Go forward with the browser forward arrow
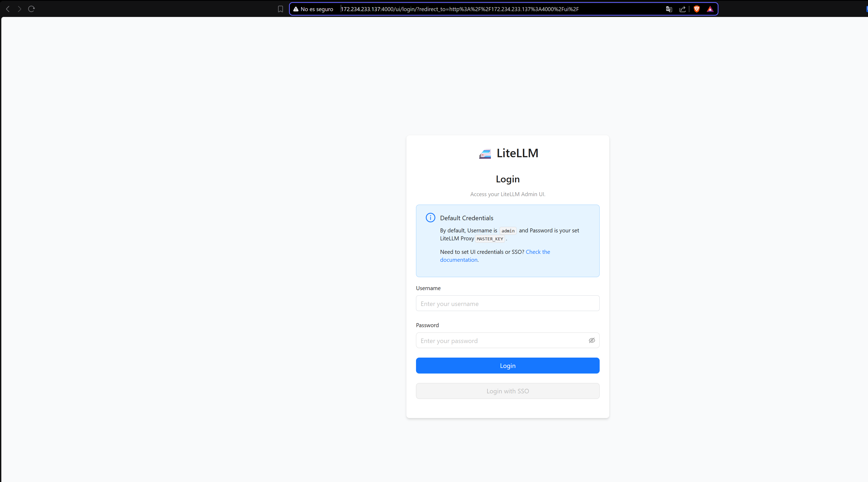 [x=20, y=9]
